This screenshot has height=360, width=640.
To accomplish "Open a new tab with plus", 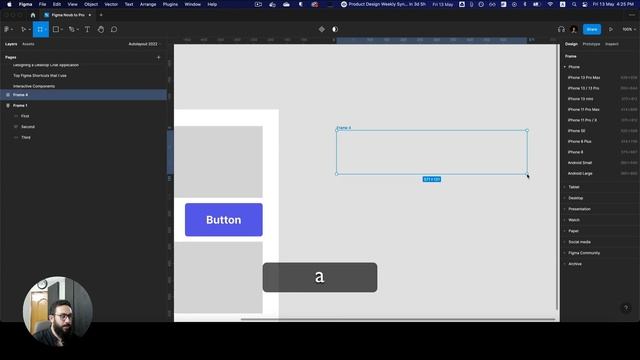I will [x=101, y=15].
